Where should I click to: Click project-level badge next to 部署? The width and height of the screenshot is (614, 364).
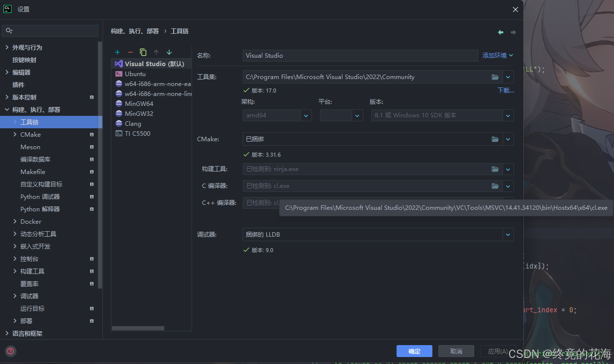(92, 321)
